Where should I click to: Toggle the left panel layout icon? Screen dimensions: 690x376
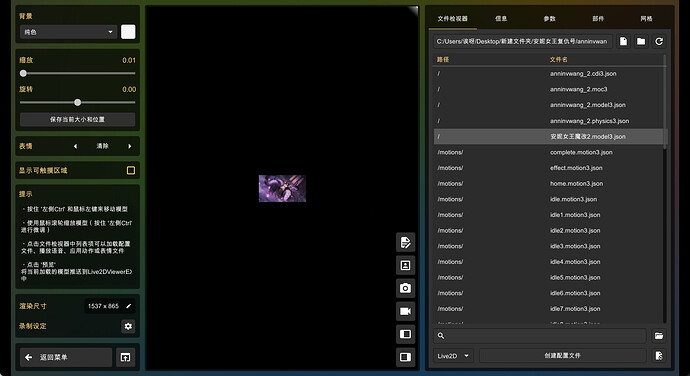coord(405,334)
